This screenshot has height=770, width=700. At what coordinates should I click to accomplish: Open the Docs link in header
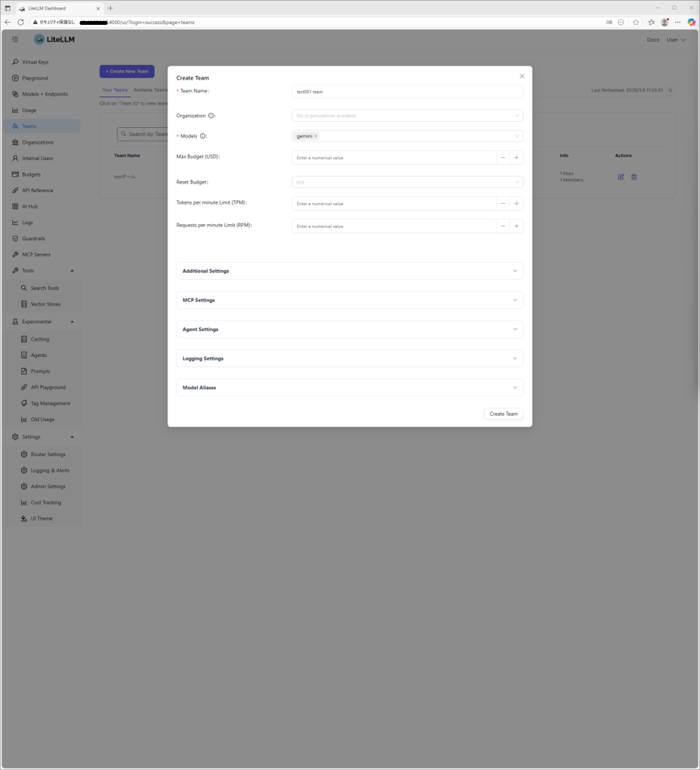click(653, 40)
